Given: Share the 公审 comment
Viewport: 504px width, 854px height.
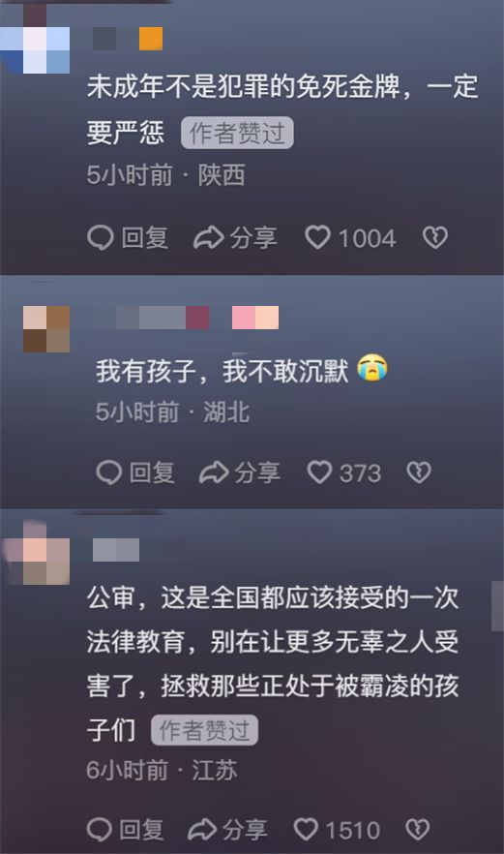Looking at the screenshot, I should tap(227, 830).
